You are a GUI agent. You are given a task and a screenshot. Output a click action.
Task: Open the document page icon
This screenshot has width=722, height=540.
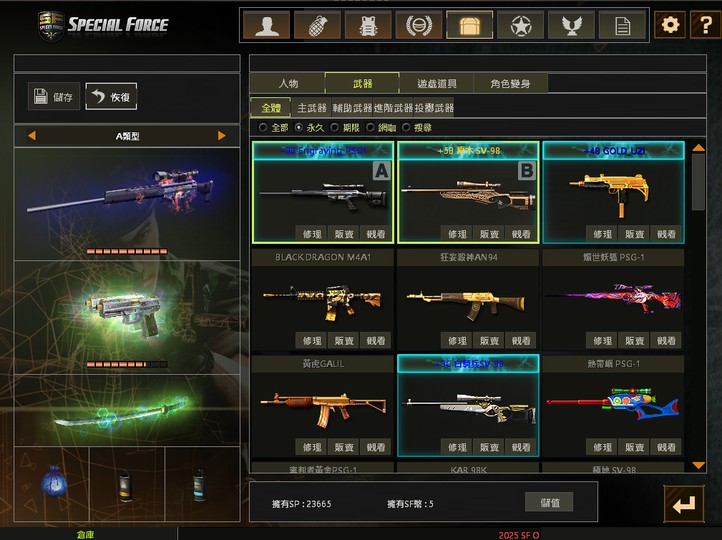point(622,25)
